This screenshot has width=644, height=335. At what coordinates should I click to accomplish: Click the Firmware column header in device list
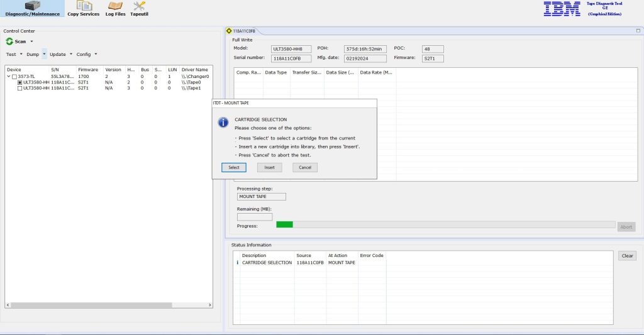tap(89, 70)
